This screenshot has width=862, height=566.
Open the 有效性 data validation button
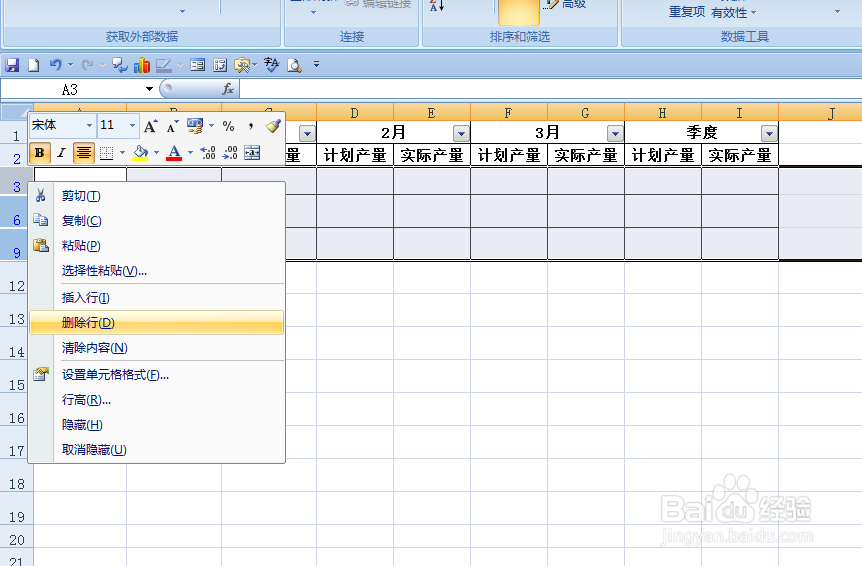click(733, 12)
